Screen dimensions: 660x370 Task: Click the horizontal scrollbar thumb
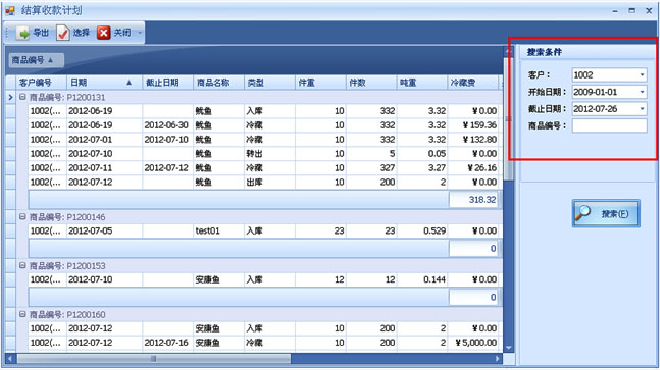154,359
